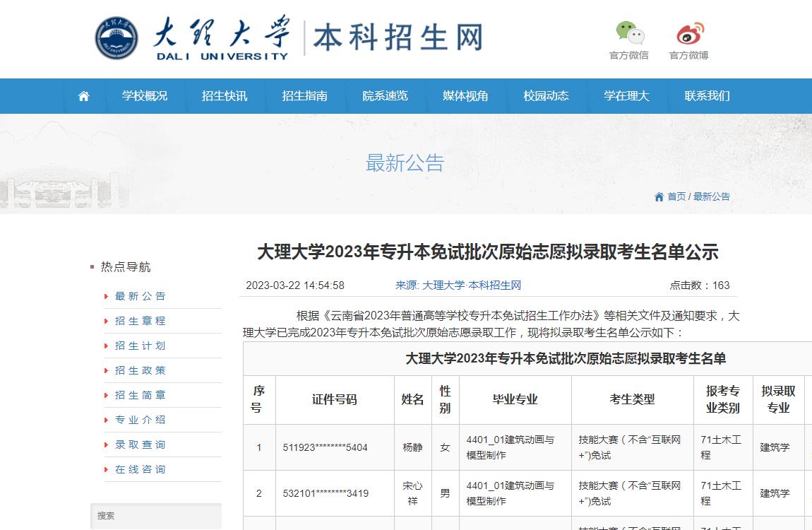Viewport: 812px width, 530px height.
Task: Click the 证件号码 column header
Action: (335, 399)
